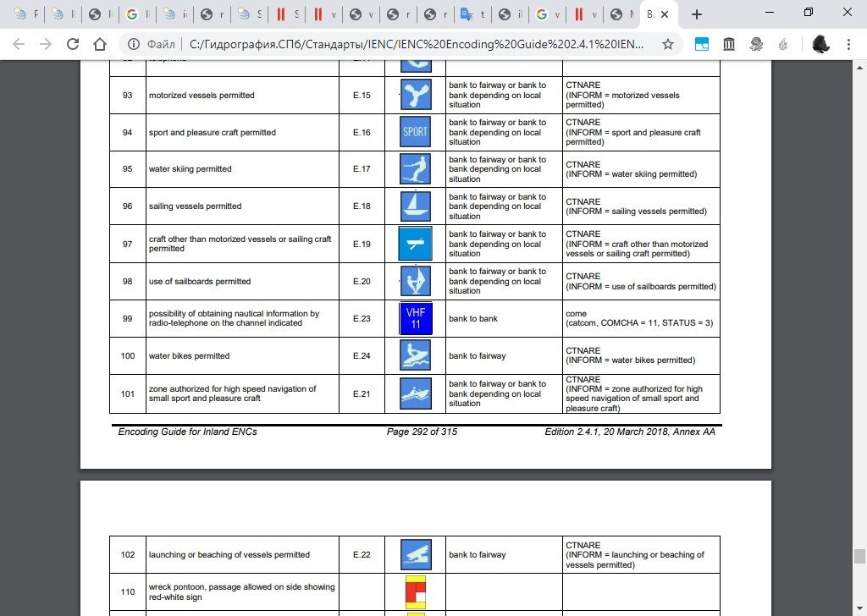Open the Chrome three-dot menu
The image size is (867, 616).
[848, 44]
